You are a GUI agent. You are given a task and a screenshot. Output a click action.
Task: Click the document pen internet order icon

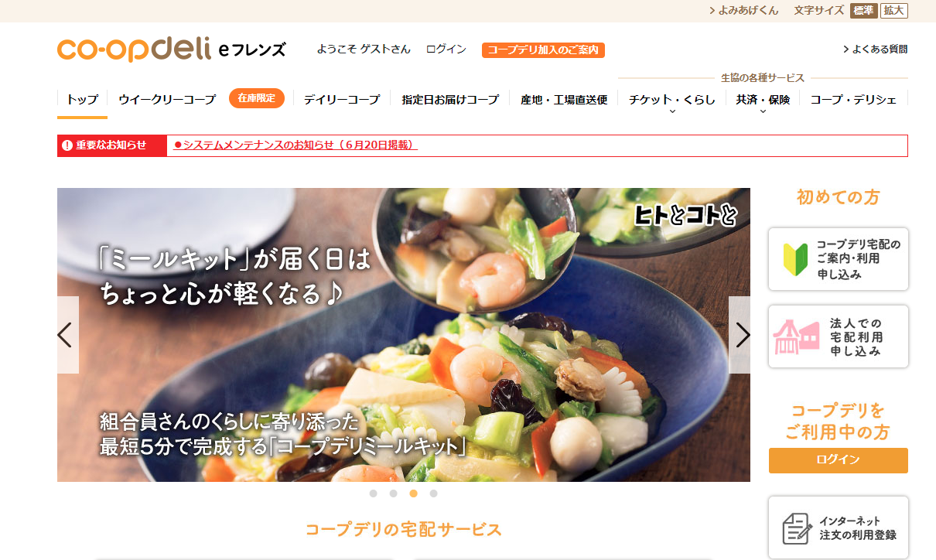pyautogui.click(x=797, y=528)
